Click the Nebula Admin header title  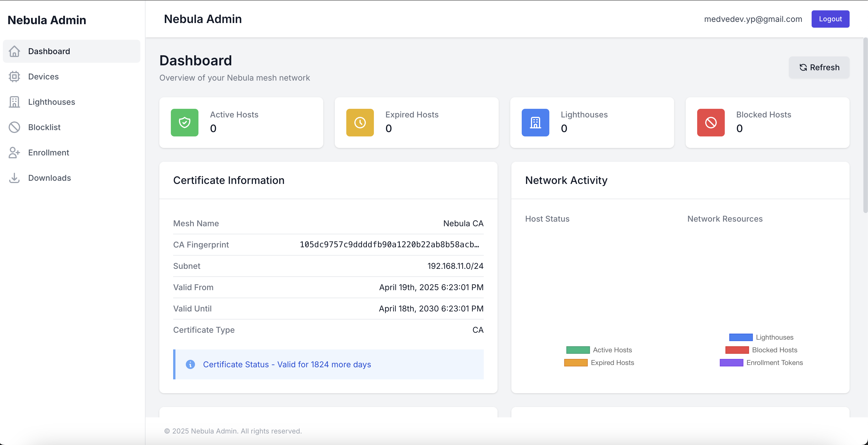[x=202, y=19]
